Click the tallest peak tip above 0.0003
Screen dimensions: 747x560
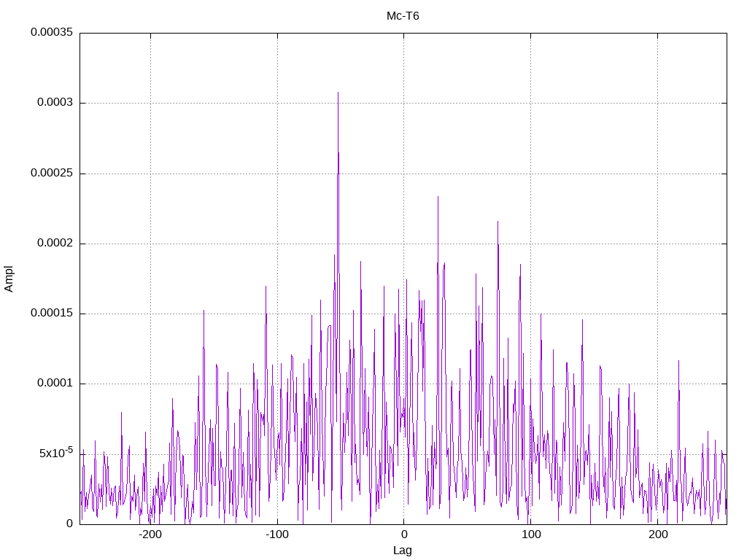[338, 93]
